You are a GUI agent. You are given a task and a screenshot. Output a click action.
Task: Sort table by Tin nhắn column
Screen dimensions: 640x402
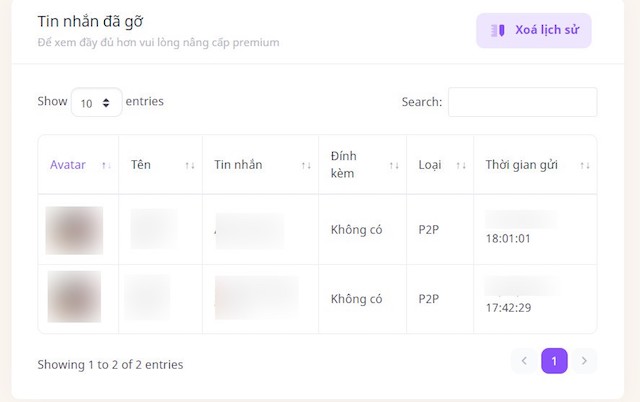click(x=305, y=165)
